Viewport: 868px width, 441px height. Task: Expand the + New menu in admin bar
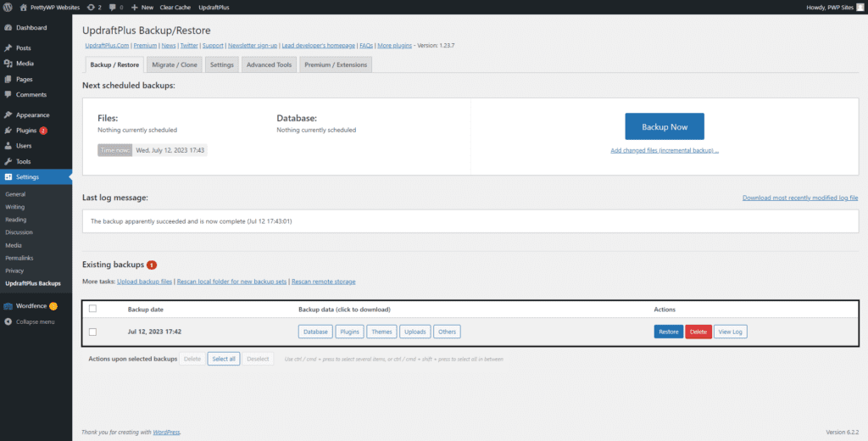[142, 7]
